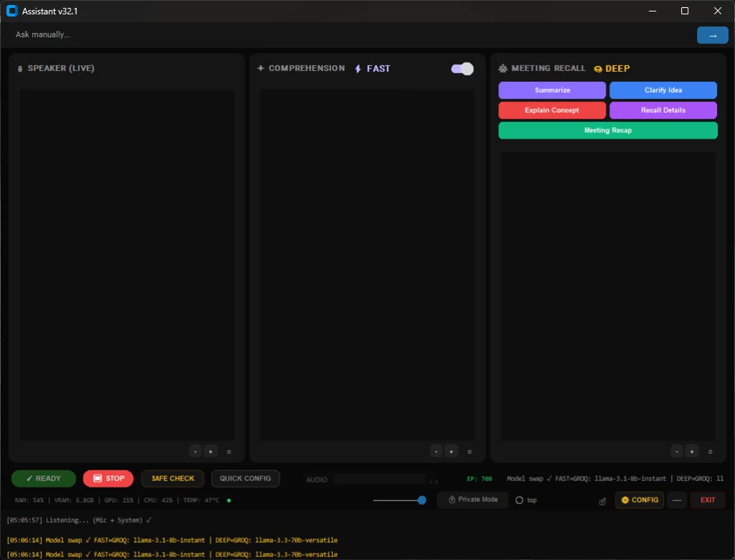Click the COMPREHENSION heading
The width and height of the screenshot is (735, 560).
pyautogui.click(x=306, y=68)
